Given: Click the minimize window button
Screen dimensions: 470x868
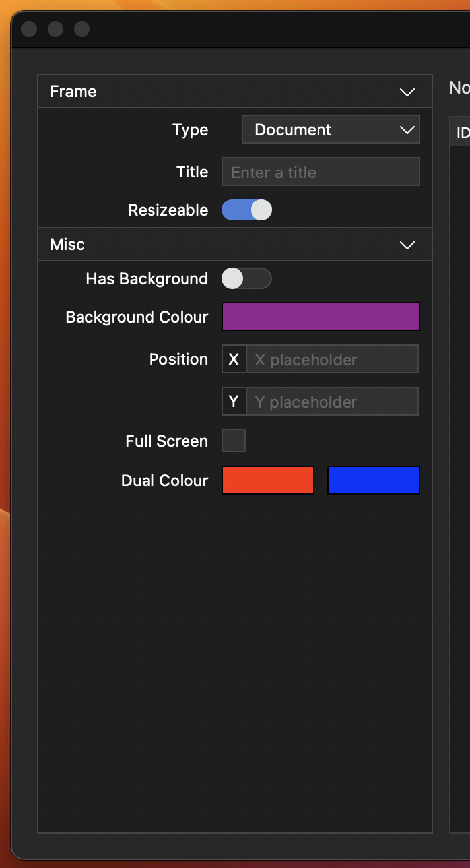Looking at the screenshot, I should tap(55, 29).
